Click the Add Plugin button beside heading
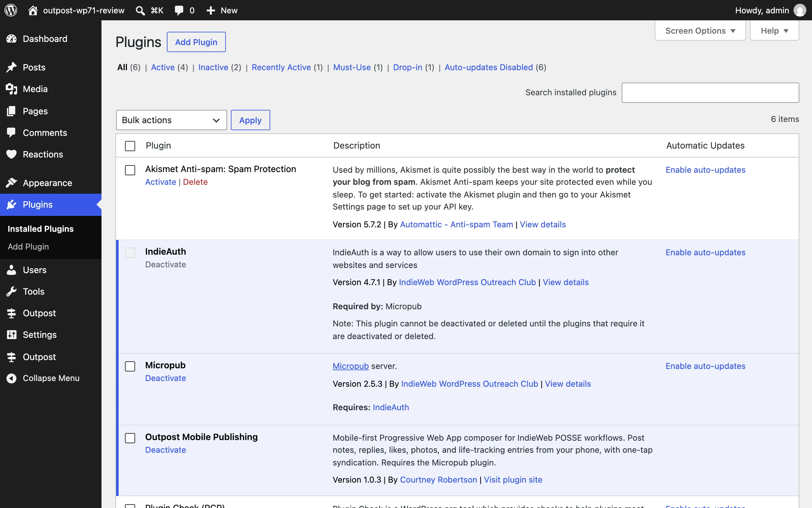The image size is (812, 508). click(196, 42)
